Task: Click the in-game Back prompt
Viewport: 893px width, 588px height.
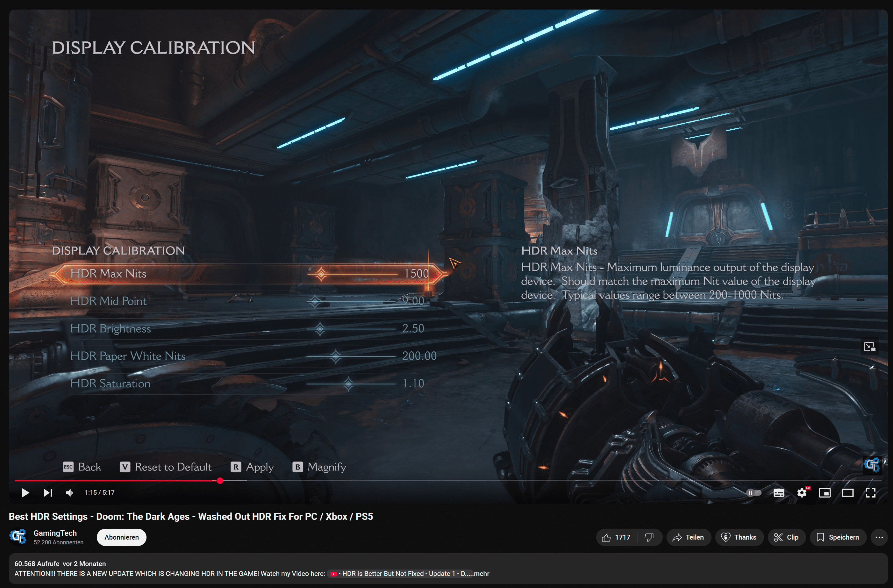Action: tap(82, 467)
